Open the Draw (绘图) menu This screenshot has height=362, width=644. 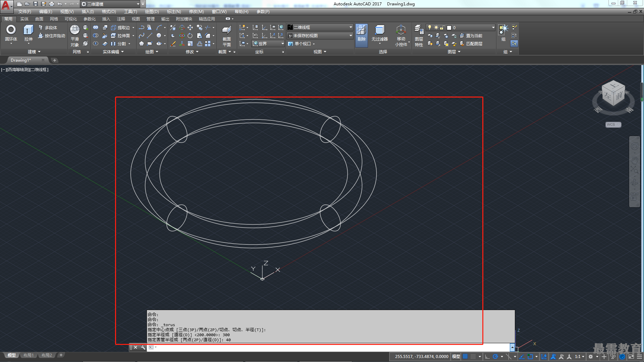(x=152, y=11)
